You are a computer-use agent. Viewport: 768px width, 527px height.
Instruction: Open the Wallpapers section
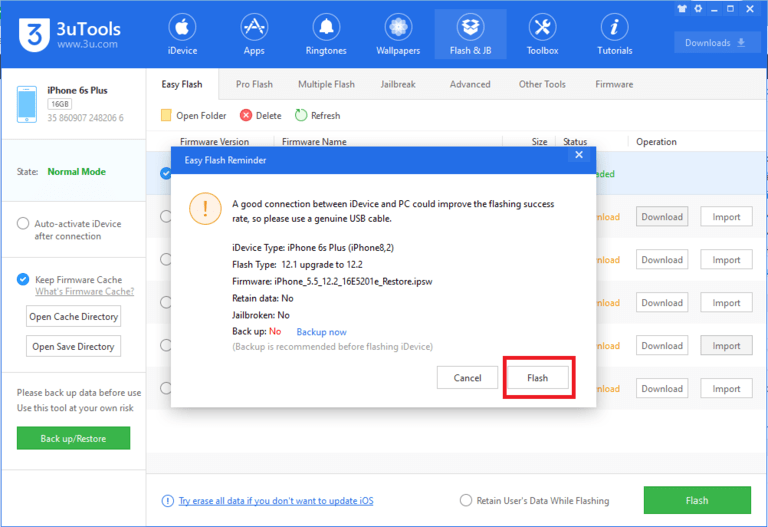(398, 35)
